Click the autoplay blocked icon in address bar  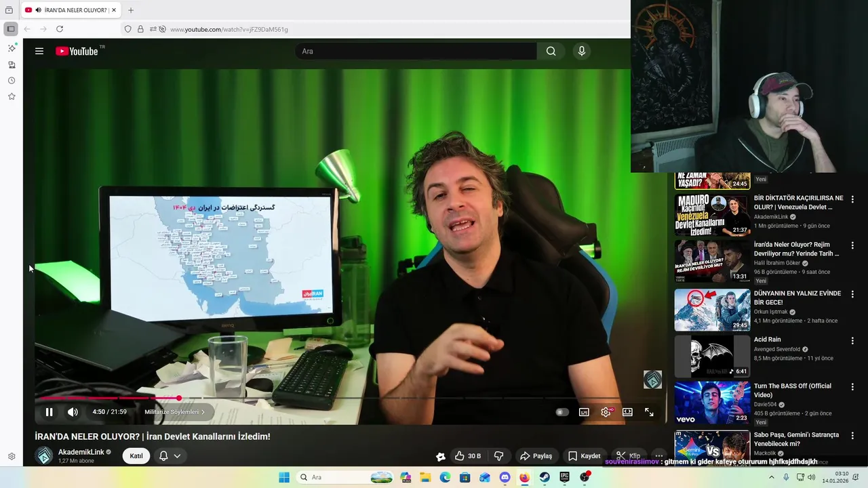[x=162, y=29]
